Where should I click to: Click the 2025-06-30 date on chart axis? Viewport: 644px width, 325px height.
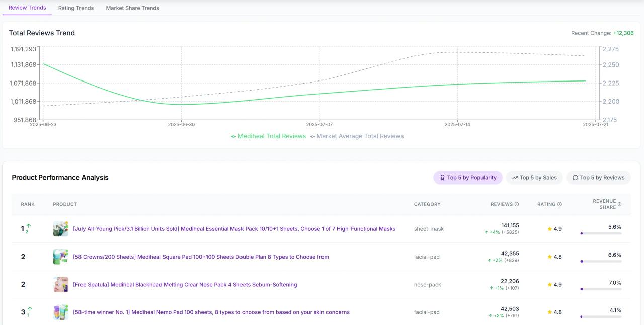181,124
